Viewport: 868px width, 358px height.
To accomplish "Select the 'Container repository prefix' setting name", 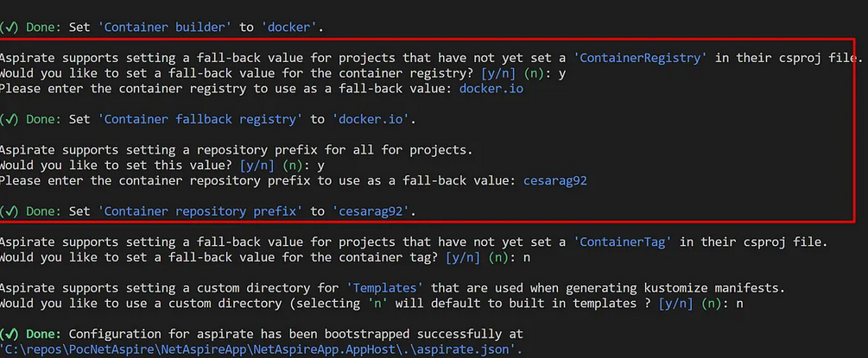I will [x=200, y=210].
